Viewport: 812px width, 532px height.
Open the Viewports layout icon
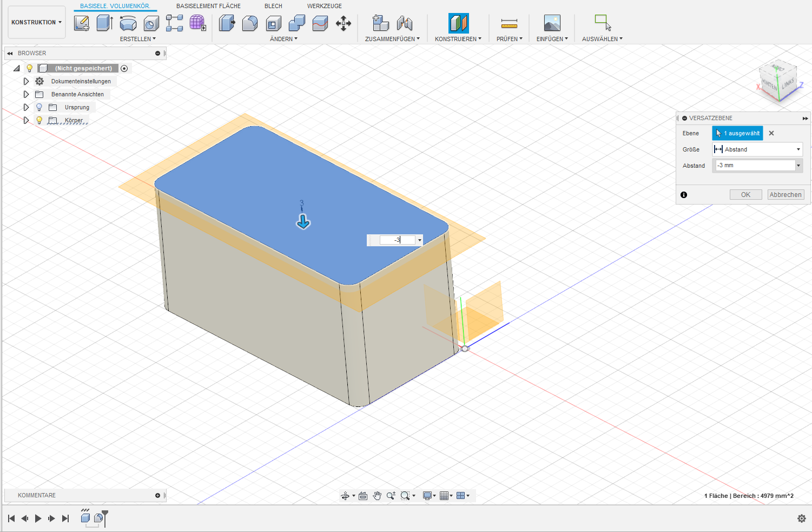point(461,496)
